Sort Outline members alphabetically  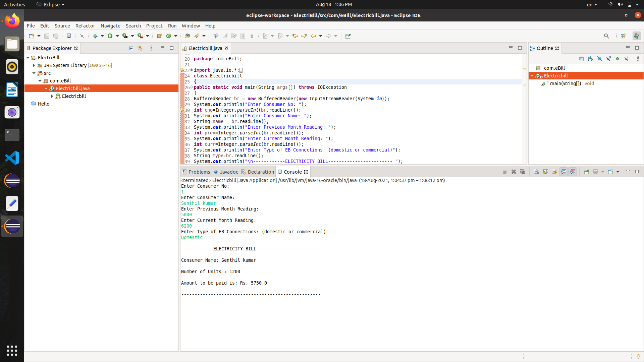[x=591, y=59]
